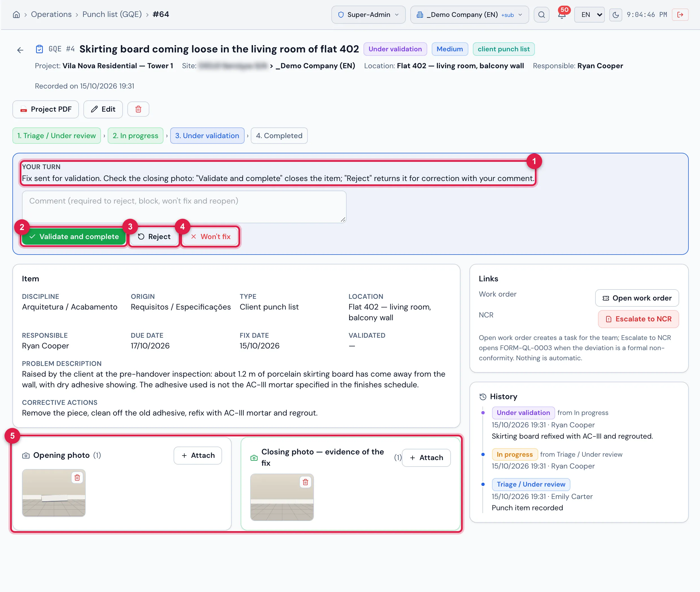This screenshot has width=700, height=592.
Task: Click the History clock icon
Action: [x=483, y=397]
